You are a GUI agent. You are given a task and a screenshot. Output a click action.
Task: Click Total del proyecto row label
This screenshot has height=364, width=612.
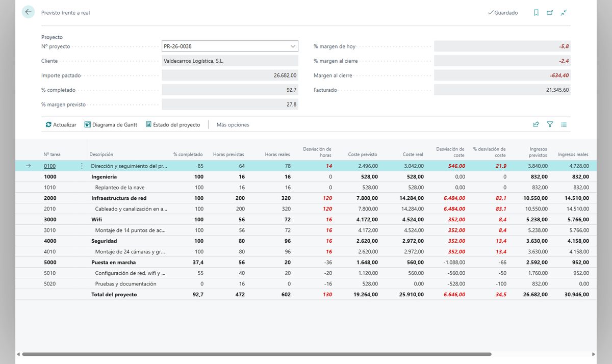point(114,295)
